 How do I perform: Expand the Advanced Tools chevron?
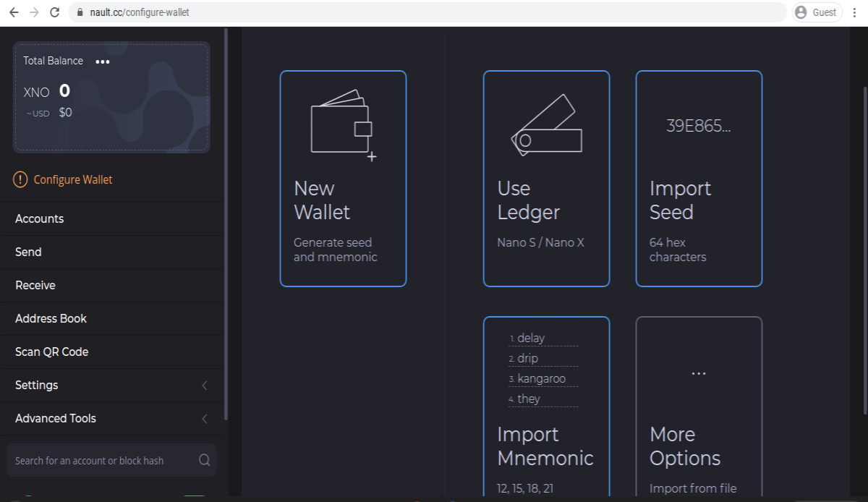tap(205, 419)
